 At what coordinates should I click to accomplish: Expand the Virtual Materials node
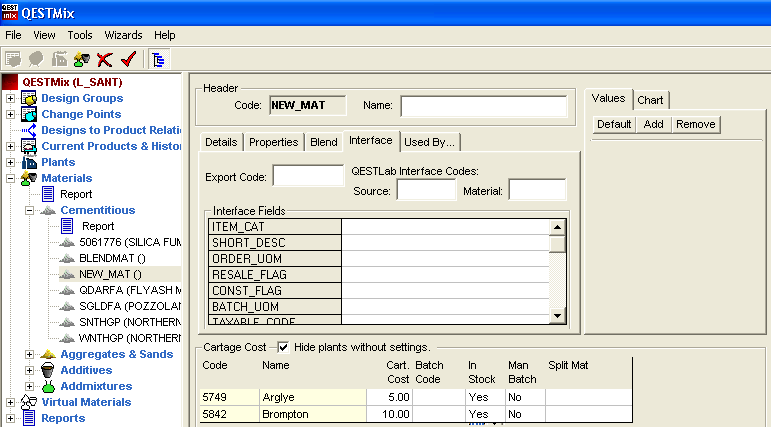click(x=11, y=402)
